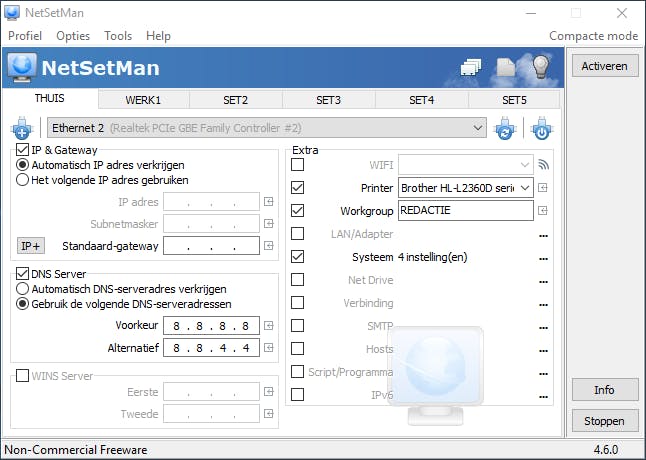Enable the WIFI checkbox
646x460 pixels.
tap(297, 165)
